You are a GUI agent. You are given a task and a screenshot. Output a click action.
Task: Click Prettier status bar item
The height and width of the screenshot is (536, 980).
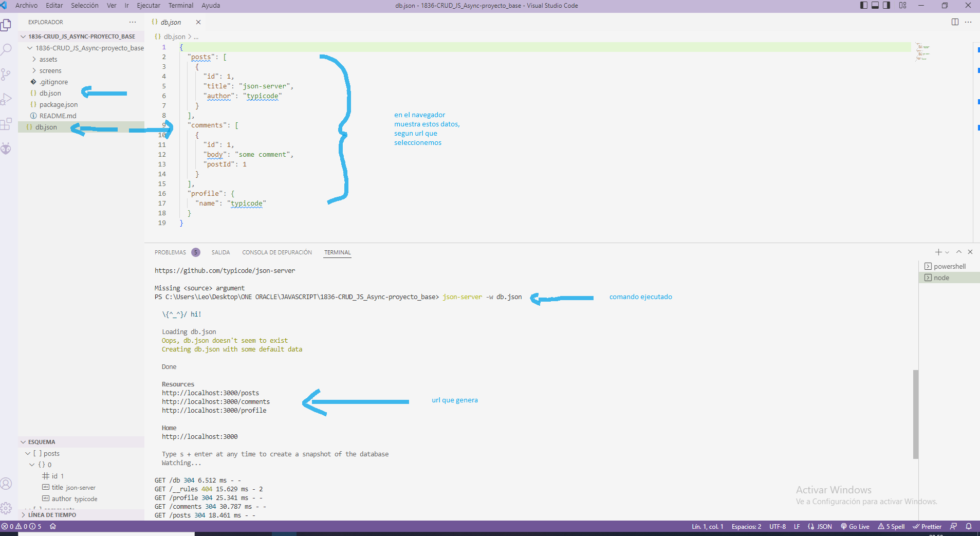coord(927,526)
